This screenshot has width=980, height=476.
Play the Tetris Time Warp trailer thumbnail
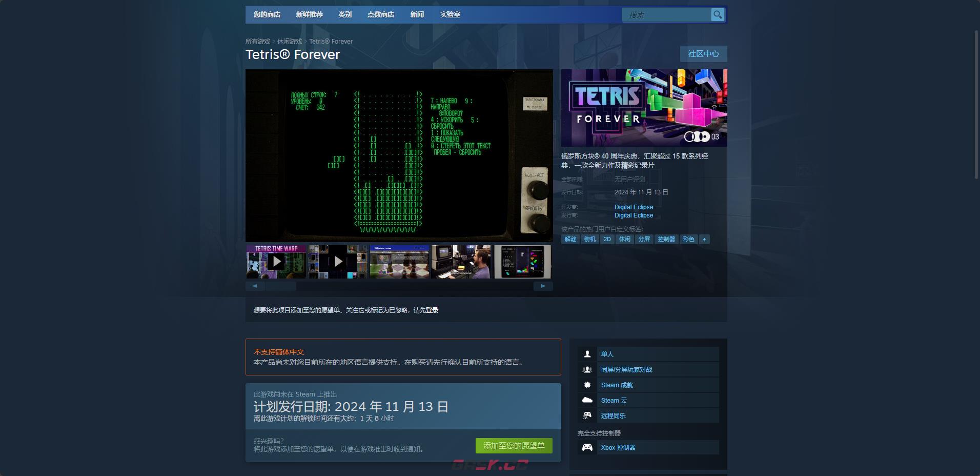(276, 262)
